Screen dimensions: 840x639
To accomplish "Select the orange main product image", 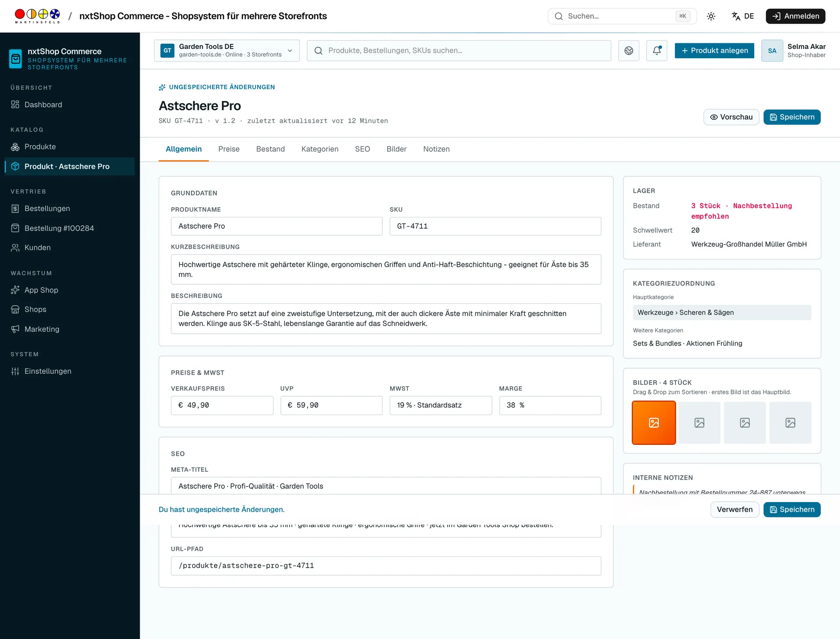I will (x=654, y=423).
